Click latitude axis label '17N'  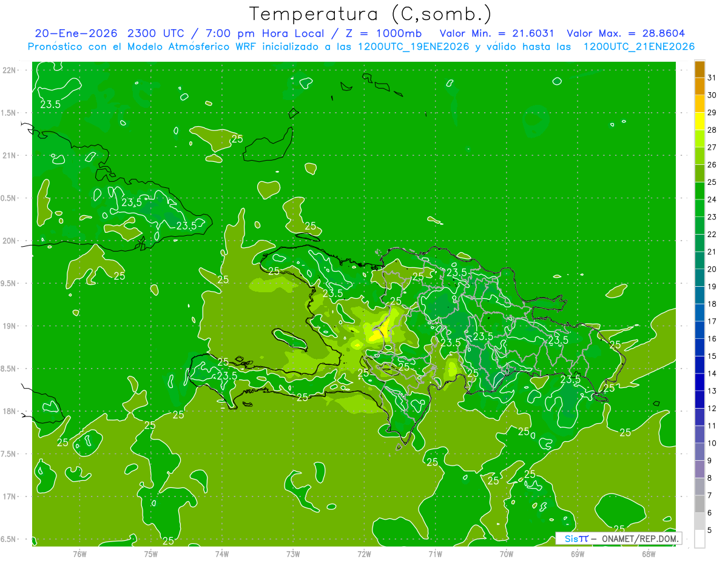9,497
